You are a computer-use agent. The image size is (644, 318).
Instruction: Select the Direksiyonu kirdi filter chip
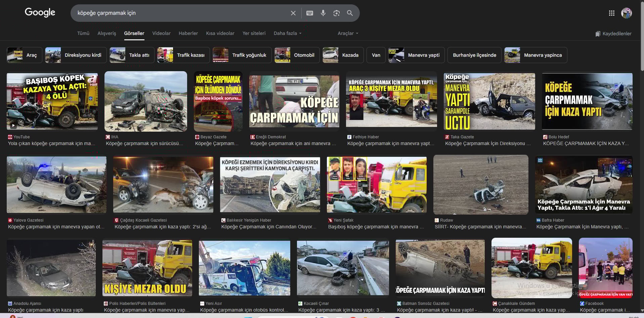click(76, 55)
